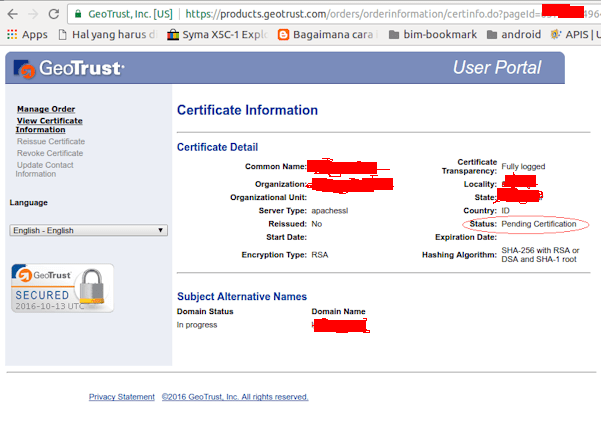Click the Country value 'ID'

click(506, 210)
